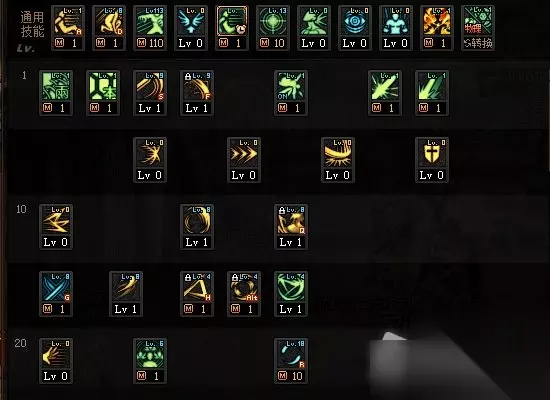
Task: Select the flaming fire skill in general skills
Action: pos(437,21)
